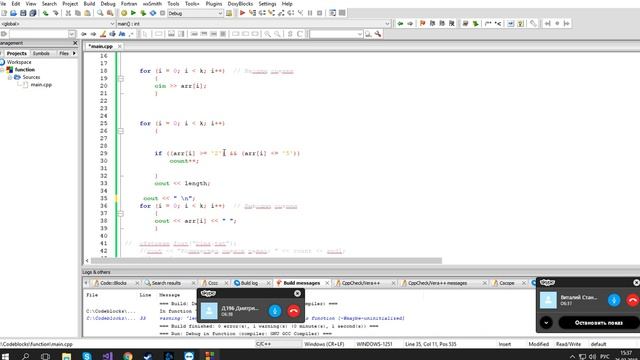640x360 pixels.
Task: Open the File menu
Action: pos(3,4)
